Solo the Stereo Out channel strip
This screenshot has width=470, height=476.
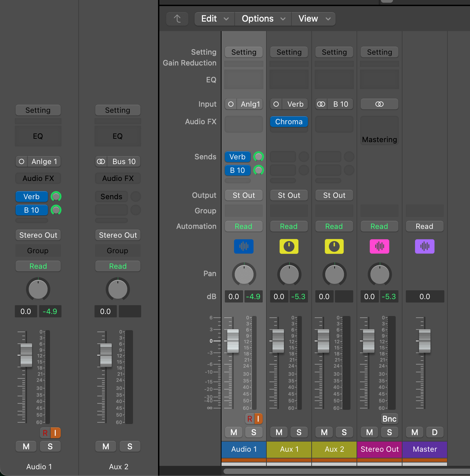[390, 432]
